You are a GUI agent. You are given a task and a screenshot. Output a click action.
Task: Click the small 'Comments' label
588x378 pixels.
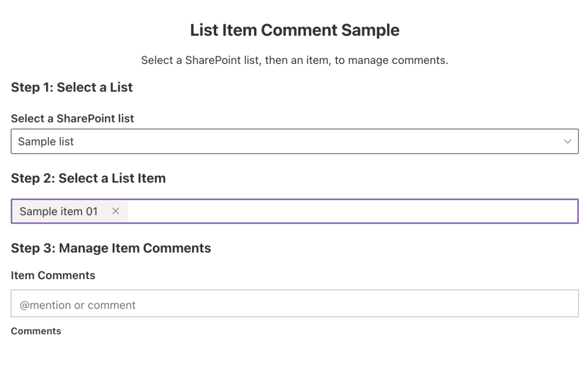(36, 331)
